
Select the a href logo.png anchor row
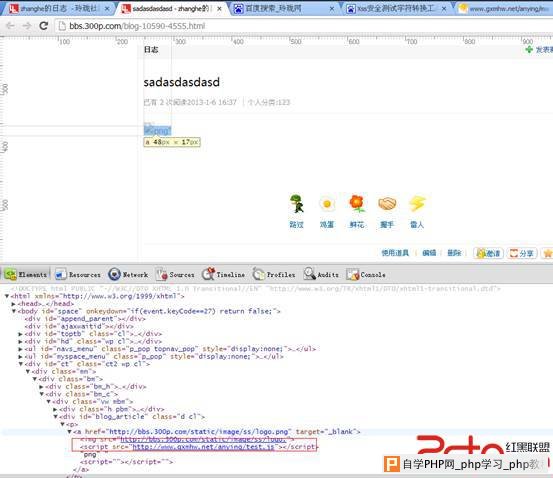pyautogui.click(x=217, y=432)
